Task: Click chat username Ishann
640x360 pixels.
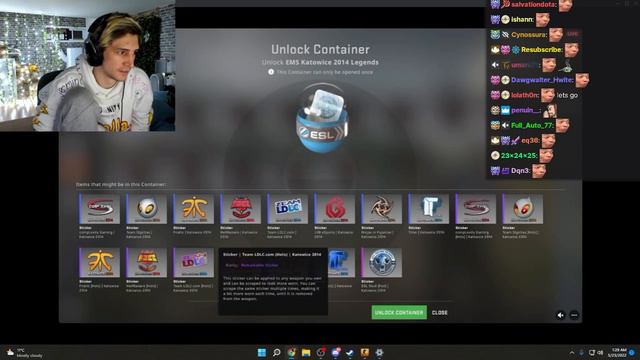Action: point(522,19)
